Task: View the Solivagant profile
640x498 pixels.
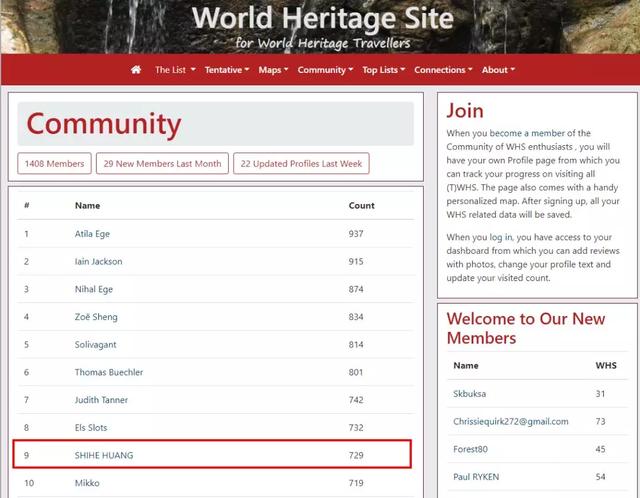Action: tap(96, 345)
